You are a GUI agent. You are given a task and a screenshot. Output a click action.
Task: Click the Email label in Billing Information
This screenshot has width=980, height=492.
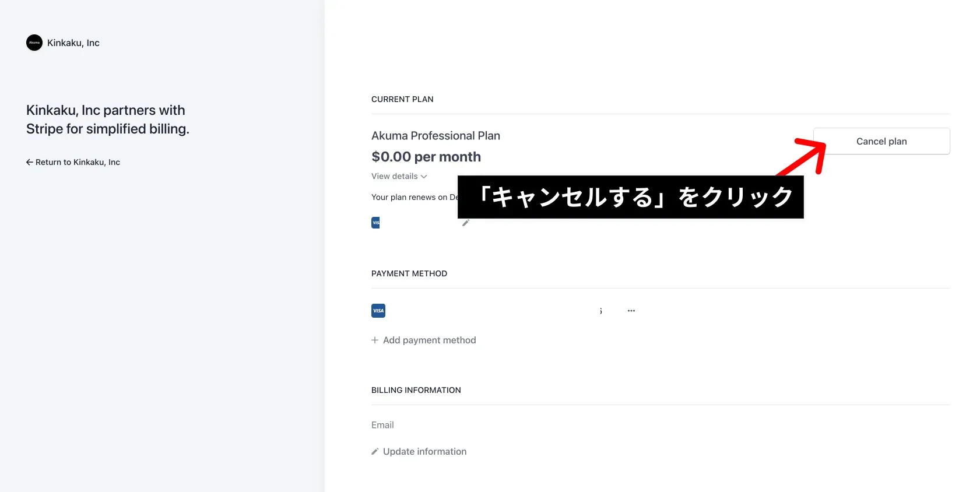(382, 425)
